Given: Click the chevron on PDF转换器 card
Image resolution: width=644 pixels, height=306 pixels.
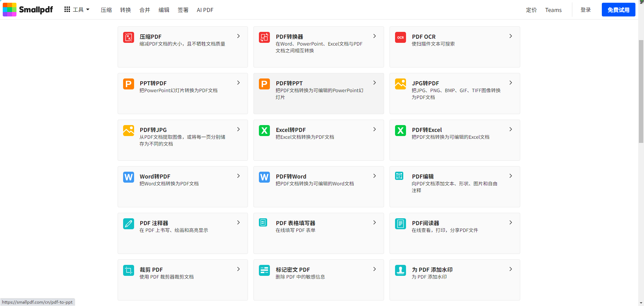Looking at the screenshot, I should coord(374,36).
